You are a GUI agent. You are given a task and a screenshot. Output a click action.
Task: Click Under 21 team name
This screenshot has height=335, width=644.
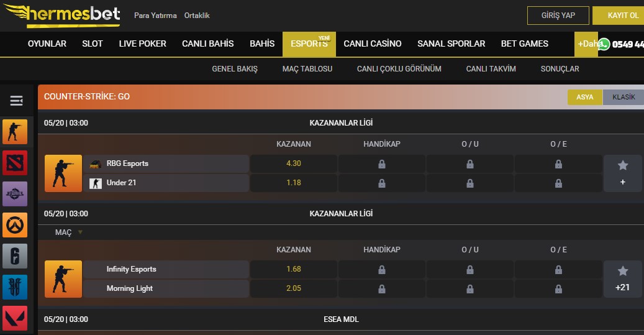click(121, 183)
